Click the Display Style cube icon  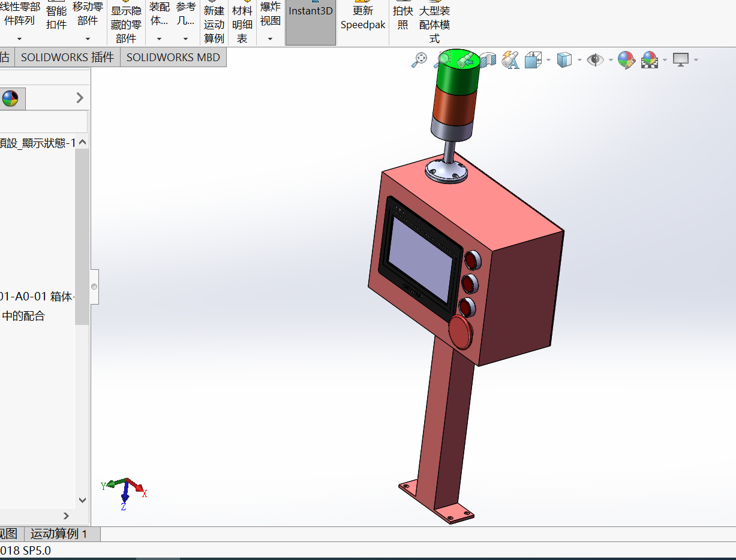564,60
